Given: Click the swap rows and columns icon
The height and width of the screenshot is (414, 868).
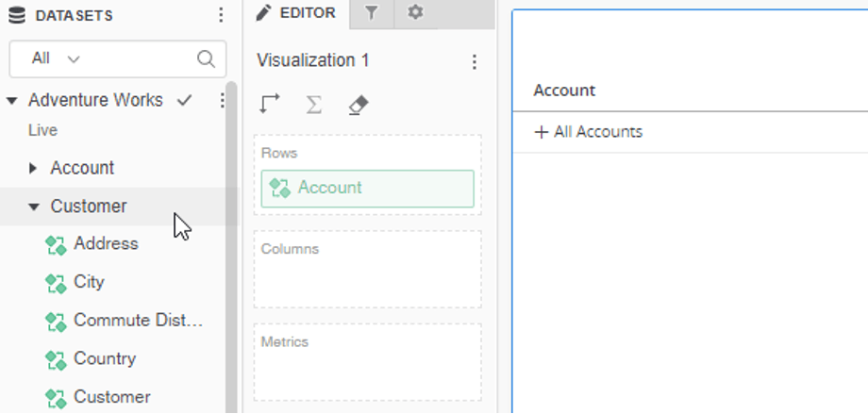Looking at the screenshot, I should pos(270,105).
